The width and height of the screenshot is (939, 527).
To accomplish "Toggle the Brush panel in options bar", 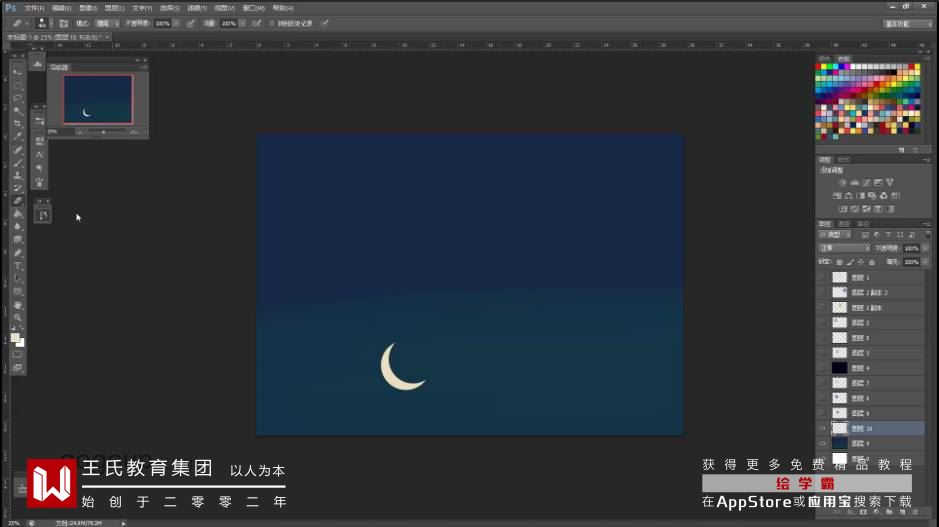I will 63,23.
